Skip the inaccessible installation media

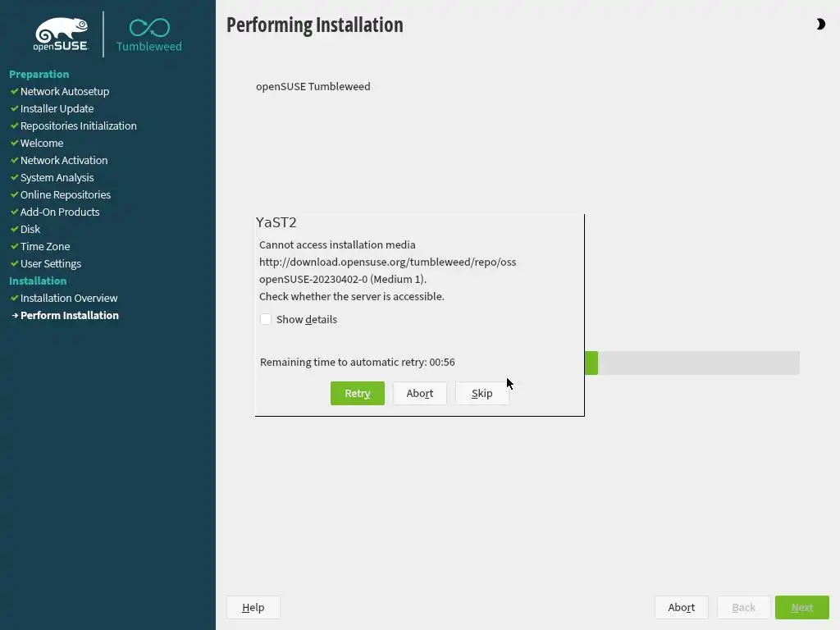tap(482, 393)
